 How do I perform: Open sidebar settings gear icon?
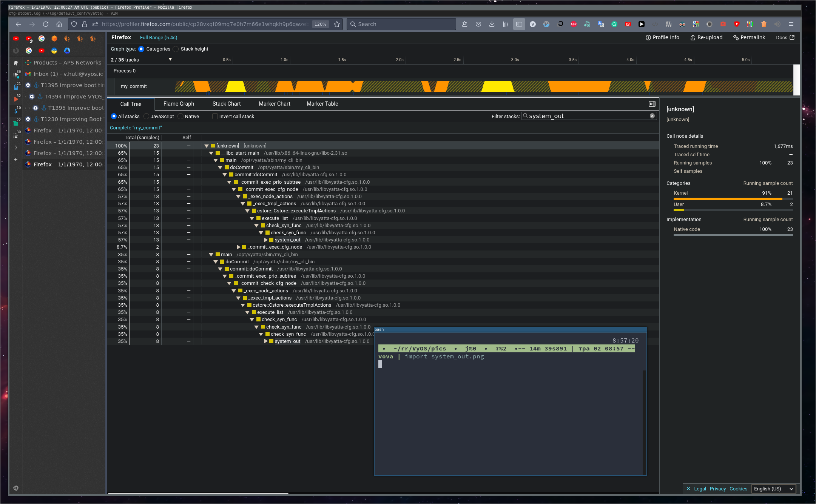coord(16,488)
